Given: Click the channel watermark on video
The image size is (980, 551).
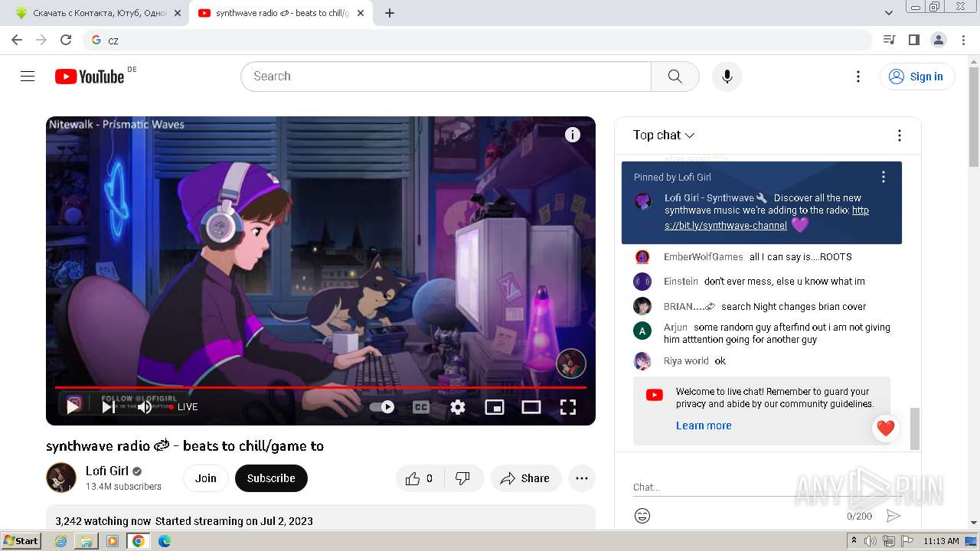Looking at the screenshot, I should tap(571, 364).
